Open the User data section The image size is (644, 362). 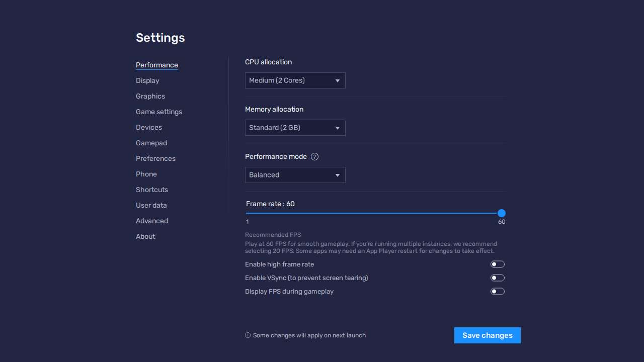coord(151,205)
